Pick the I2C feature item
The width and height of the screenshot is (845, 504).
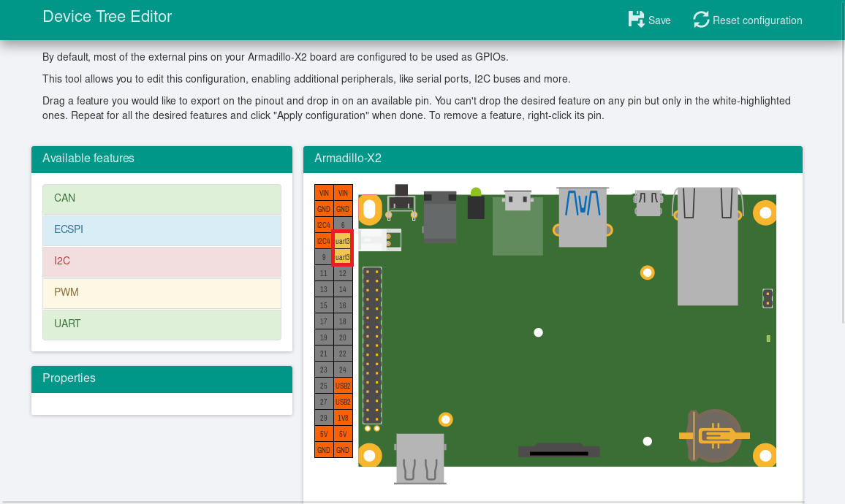(x=162, y=261)
